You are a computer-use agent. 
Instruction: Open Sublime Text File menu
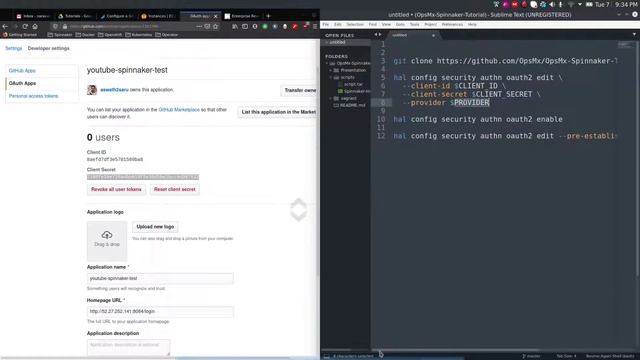pyautogui.click(x=325, y=24)
